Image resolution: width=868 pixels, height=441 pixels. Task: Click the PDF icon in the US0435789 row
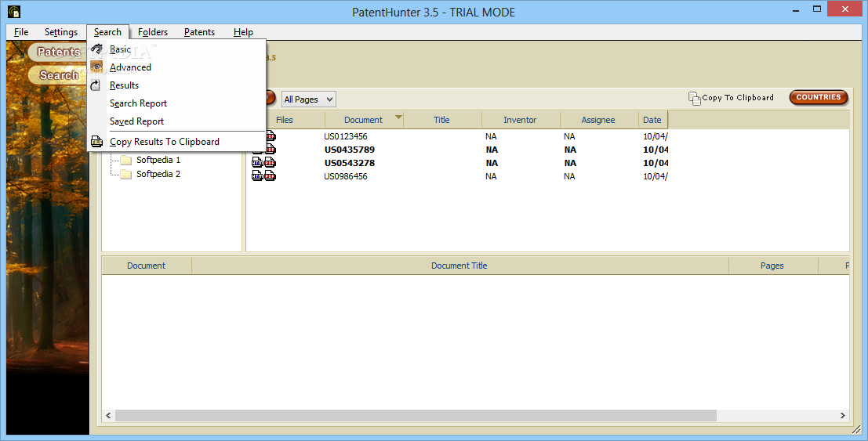click(271, 150)
